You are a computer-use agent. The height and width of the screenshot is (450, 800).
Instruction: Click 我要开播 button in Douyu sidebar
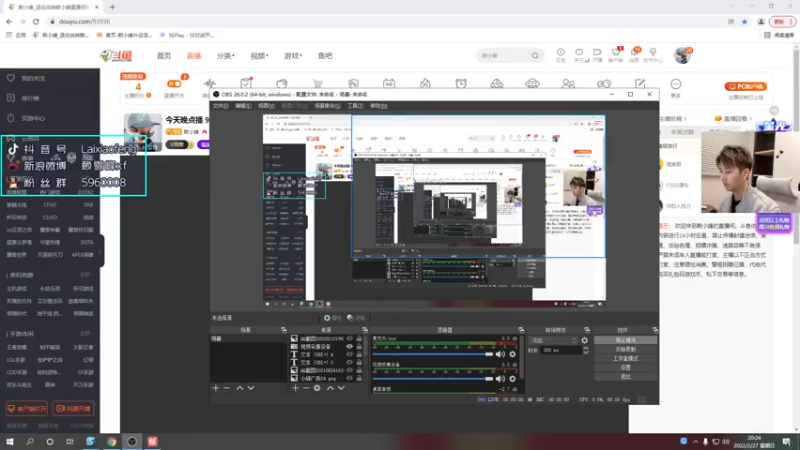73,409
